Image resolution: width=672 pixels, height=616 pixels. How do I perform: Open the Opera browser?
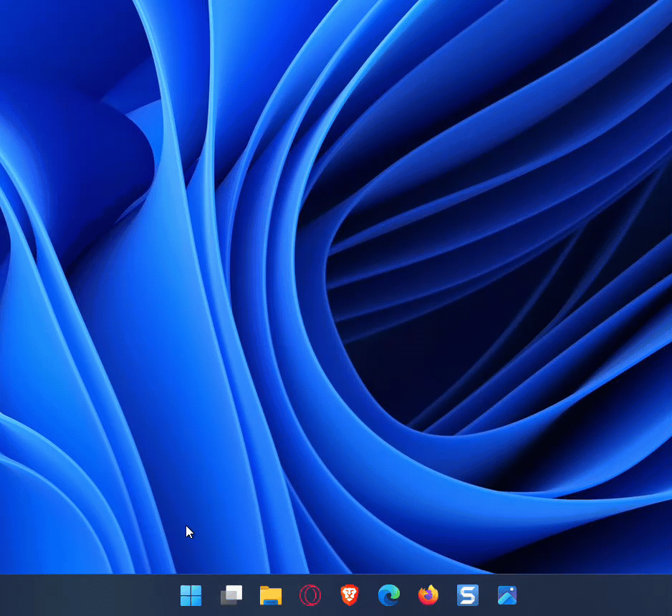310,595
